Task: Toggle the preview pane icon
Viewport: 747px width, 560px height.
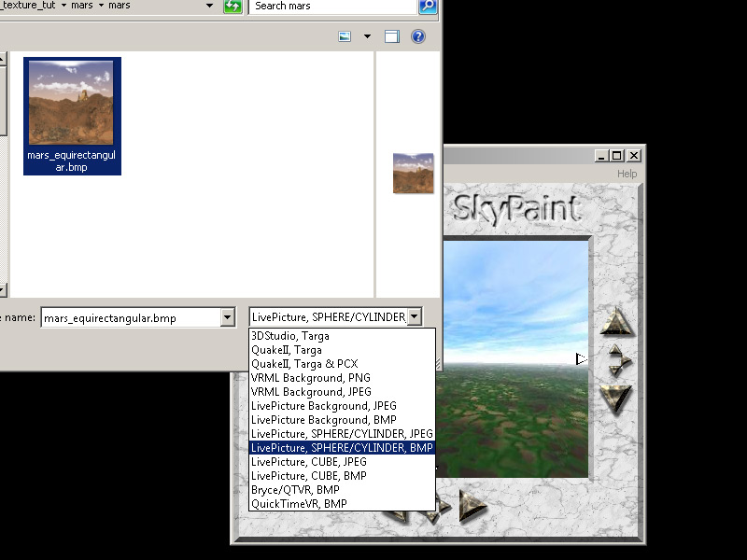Action: 392,36
